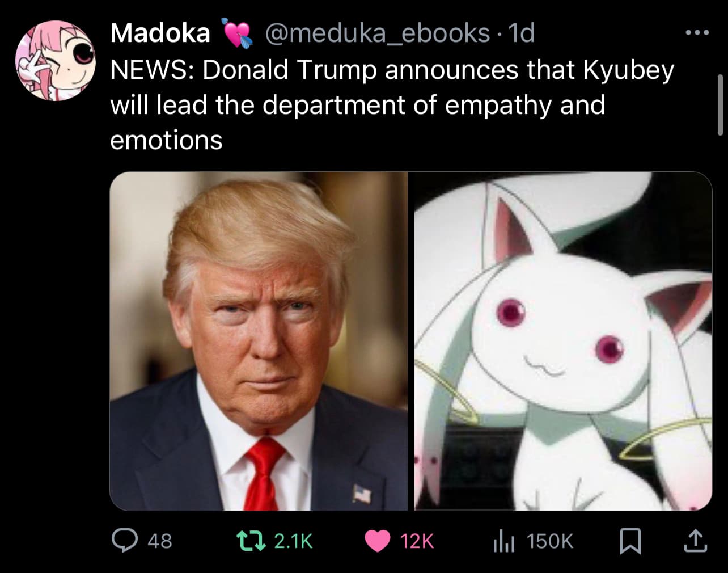Open the left photo of man in suit
The height and width of the screenshot is (573, 728).
pos(258,341)
